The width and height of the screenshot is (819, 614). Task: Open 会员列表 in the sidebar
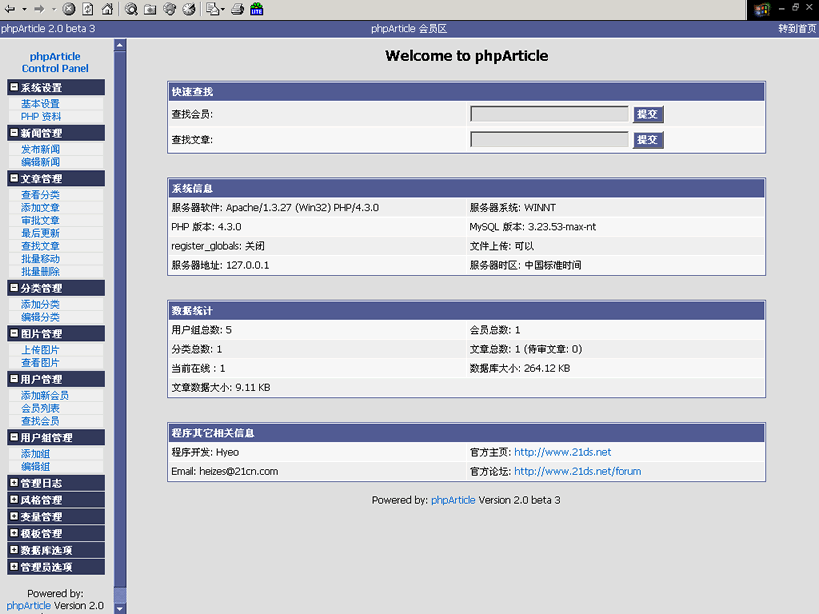[x=40, y=408]
